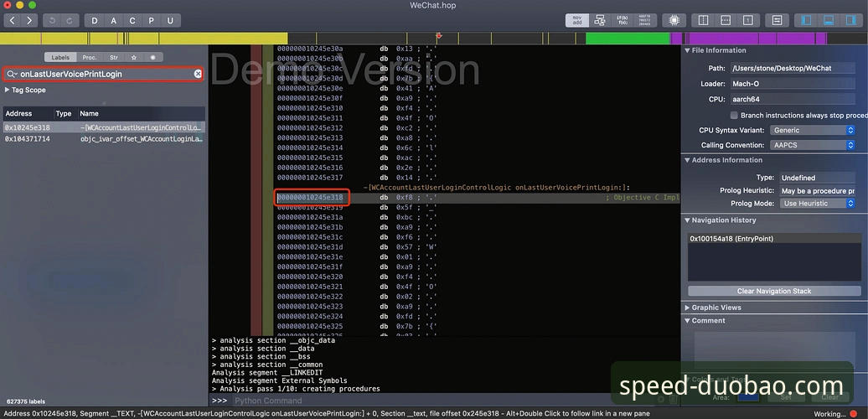Click the Path field value
This screenshot has height=419, width=868.
792,68
